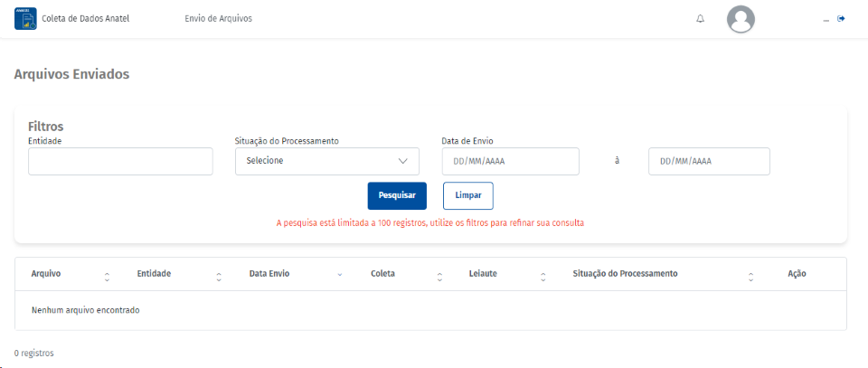The width and height of the screenshot is (868, 368).
Task: Click the start Data de Envio field
Action: pos(510,161)
